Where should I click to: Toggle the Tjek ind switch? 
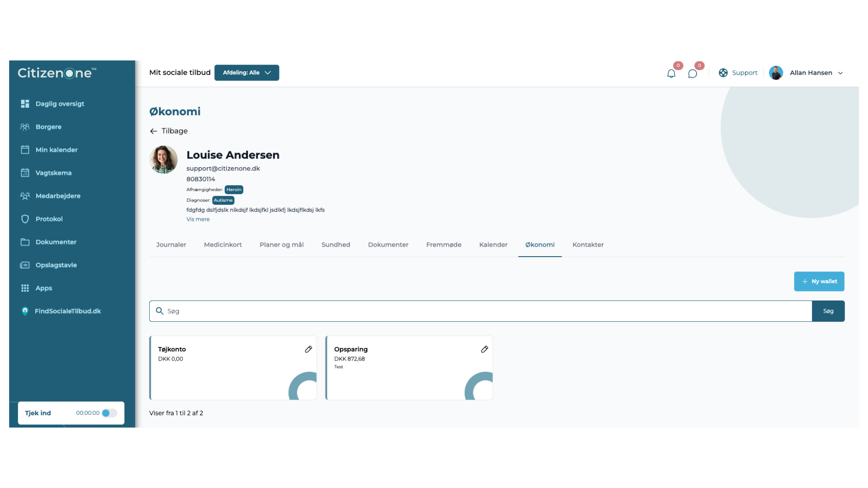(x=109, y=413)
